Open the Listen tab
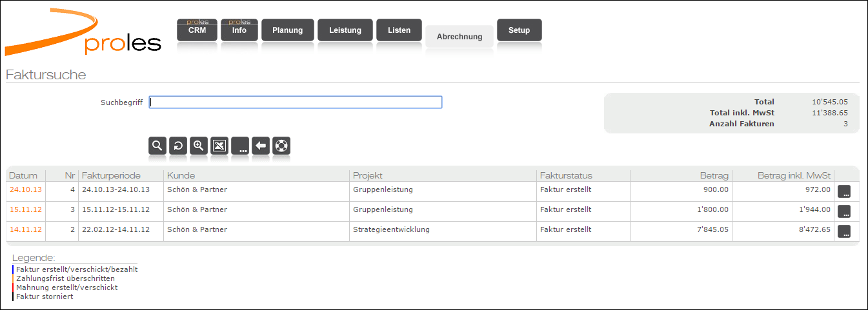The width and height of the screenshot is (868, 310). (x=399, y=30)
